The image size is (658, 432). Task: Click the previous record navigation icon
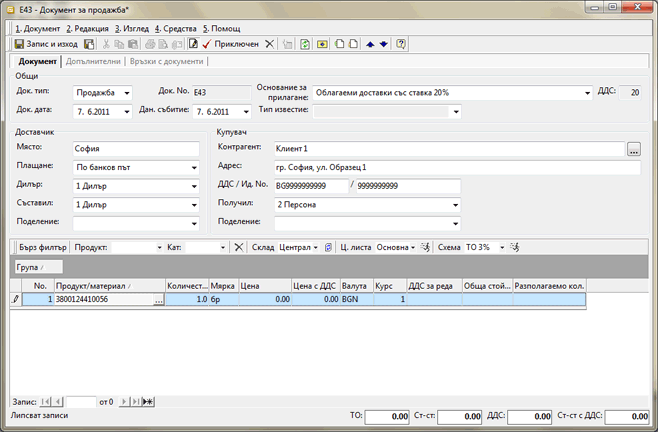(x=58, y=402)
